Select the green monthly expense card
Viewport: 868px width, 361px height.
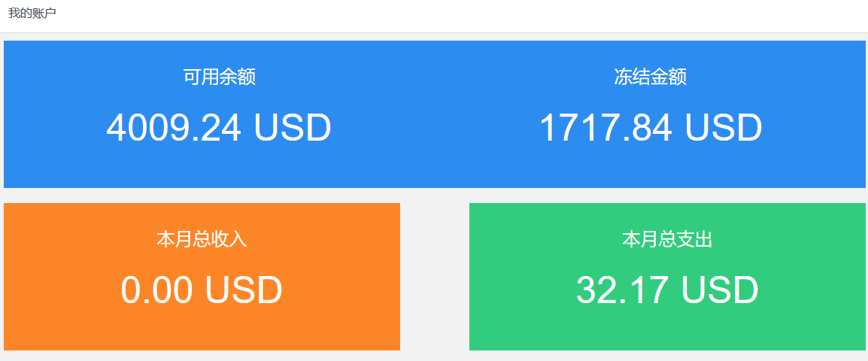point(668,277)
